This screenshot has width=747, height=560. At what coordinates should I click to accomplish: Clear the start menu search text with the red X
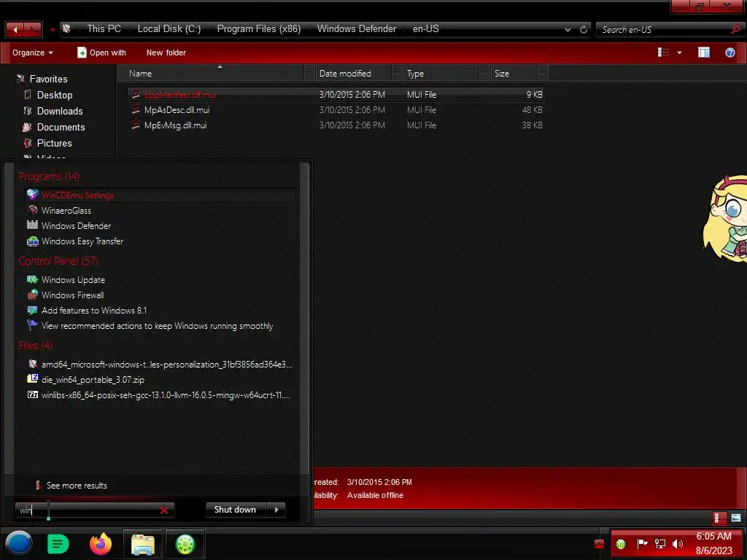(x=164, y=510)
